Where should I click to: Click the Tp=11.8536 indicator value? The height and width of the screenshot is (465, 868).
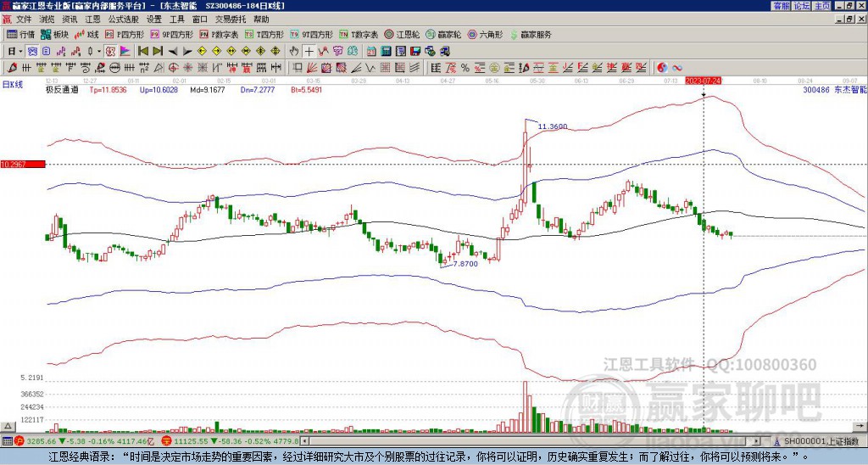pos(108,89)
